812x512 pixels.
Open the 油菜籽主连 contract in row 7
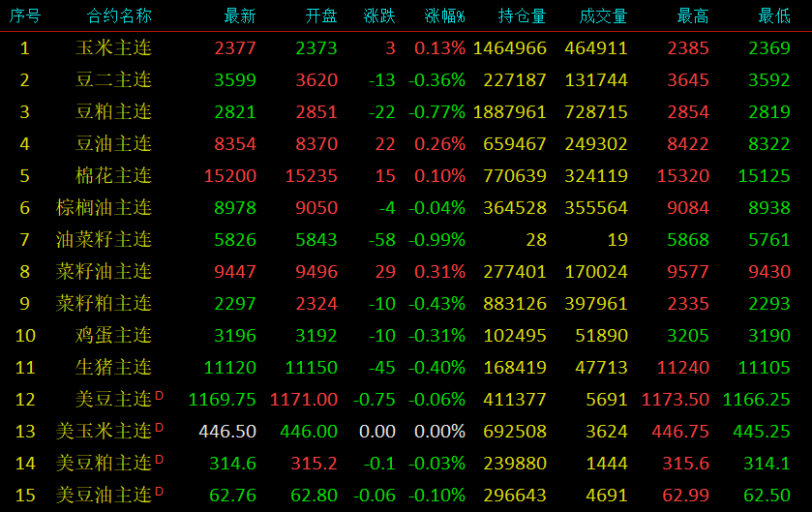click(105, 240)
